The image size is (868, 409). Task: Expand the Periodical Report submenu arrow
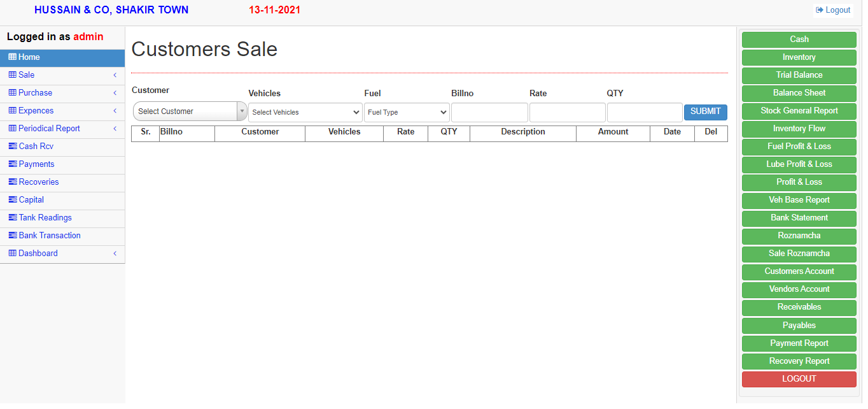coord(115,129)
